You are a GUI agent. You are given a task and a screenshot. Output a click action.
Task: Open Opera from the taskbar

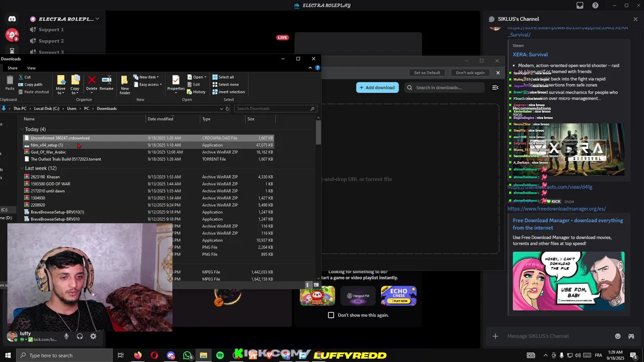(x=154, y=355)
